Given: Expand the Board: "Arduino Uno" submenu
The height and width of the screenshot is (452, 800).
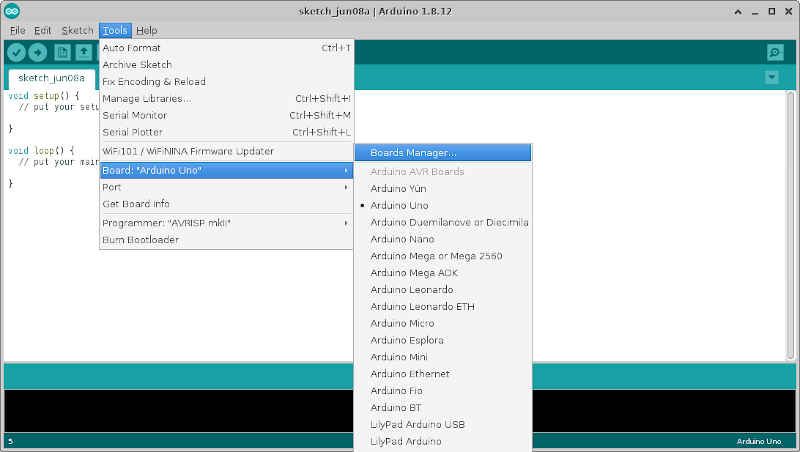Looking at the screenshot, I should coord(226,170).
